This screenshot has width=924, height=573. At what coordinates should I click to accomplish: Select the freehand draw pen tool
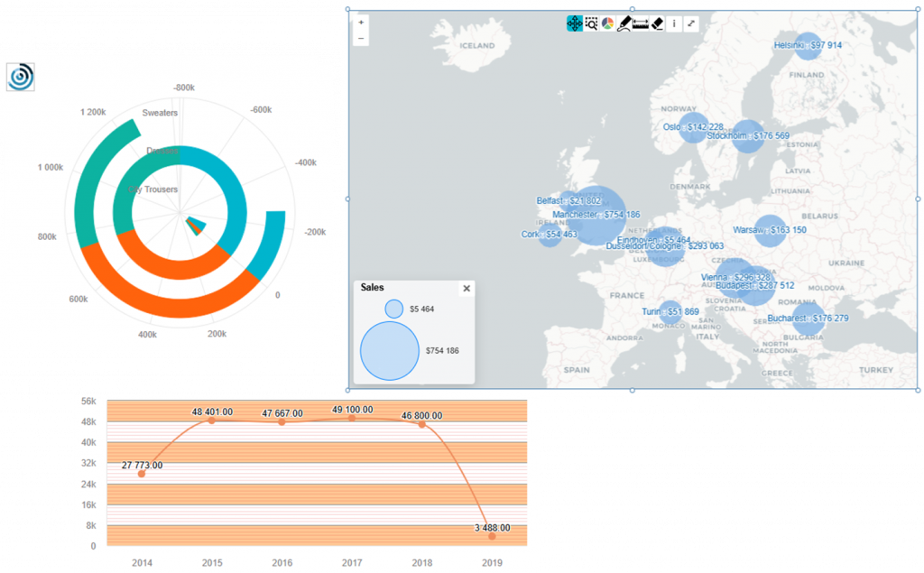click(x=624, y=23)
